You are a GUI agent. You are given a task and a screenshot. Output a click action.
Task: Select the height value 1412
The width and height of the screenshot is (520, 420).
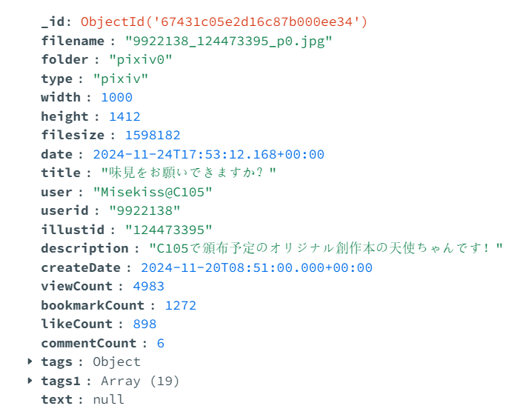click(x=124, y=116)
